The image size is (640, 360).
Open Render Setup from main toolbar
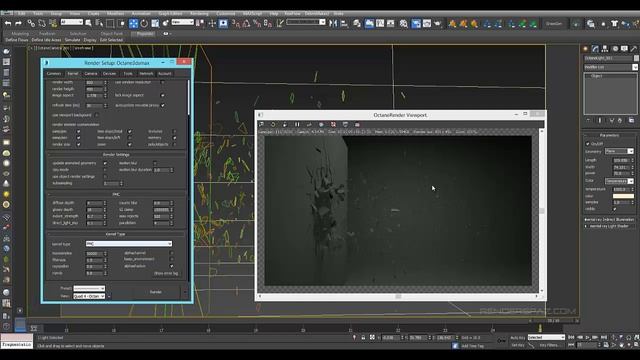point(416,23)
